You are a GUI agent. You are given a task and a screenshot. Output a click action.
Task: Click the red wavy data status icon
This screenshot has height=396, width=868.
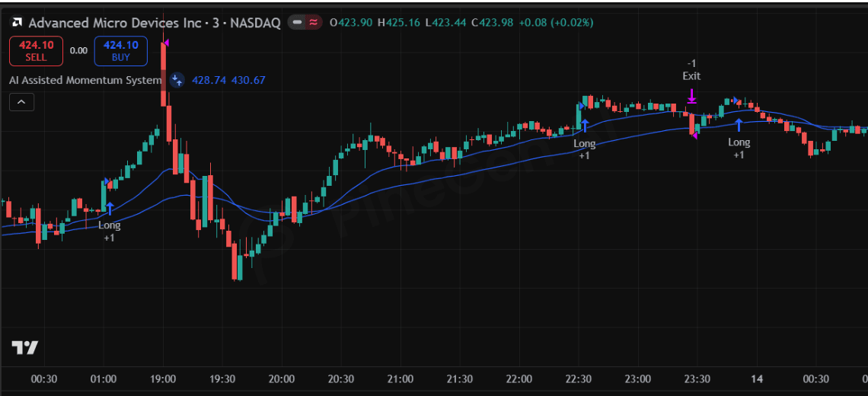point(314,23)
